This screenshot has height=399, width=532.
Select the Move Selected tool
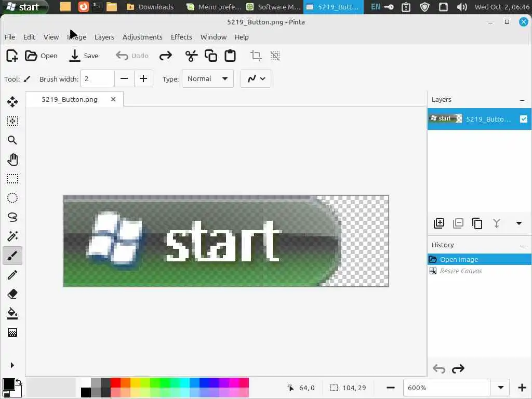[12, 102]
